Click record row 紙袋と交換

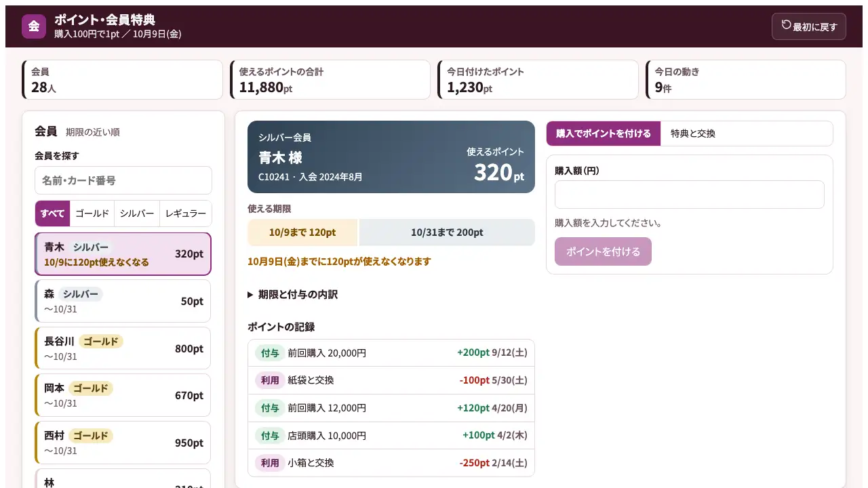point(391,380)
